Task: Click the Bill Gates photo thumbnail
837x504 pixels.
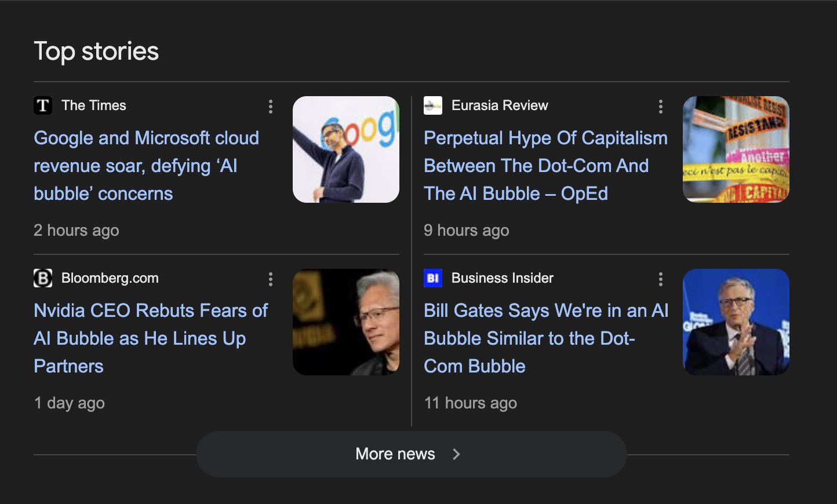Action: [x=736, y=322]
